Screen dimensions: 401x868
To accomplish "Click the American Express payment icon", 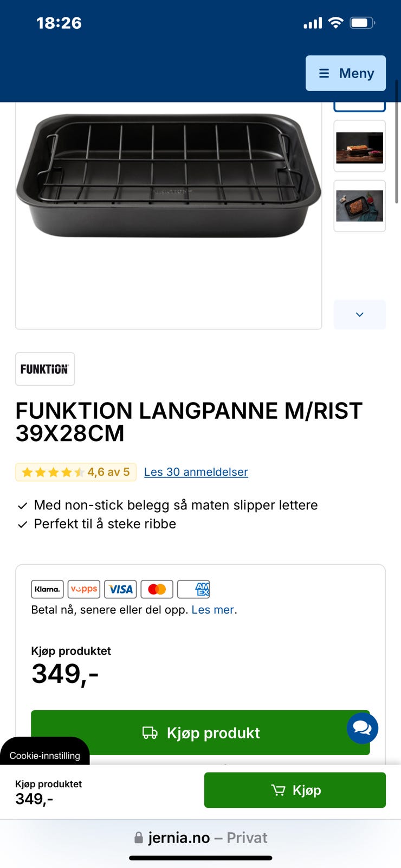I will pyautogui.click(x=193, y=589).
